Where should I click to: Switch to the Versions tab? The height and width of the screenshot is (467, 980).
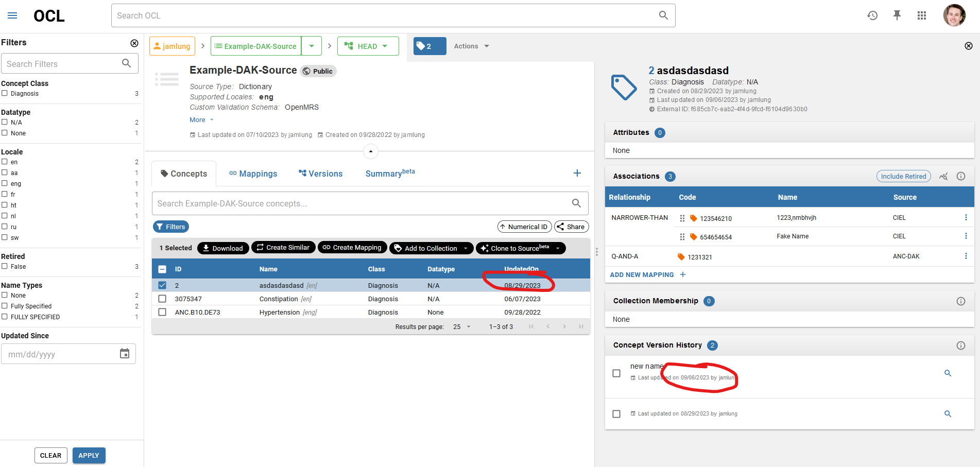[x=320, y=174]
